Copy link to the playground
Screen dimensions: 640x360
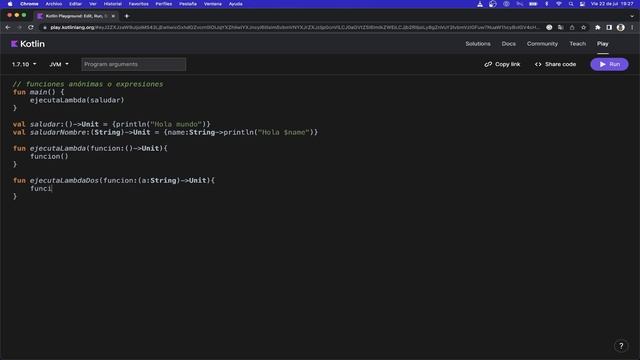pyautogui.click(x=502, y=64)
